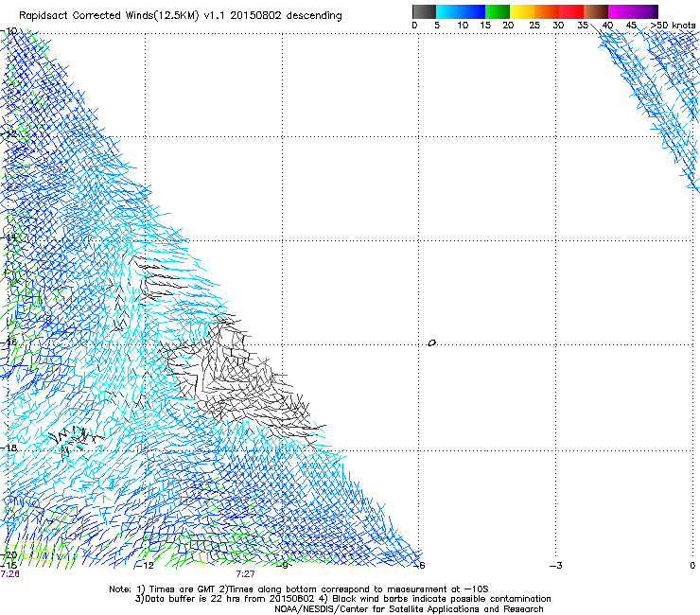Click the '-15' longitude label at the bottom left
This screenshot has height=615, width=700.
pyautogui.click(x=9, y=566)
